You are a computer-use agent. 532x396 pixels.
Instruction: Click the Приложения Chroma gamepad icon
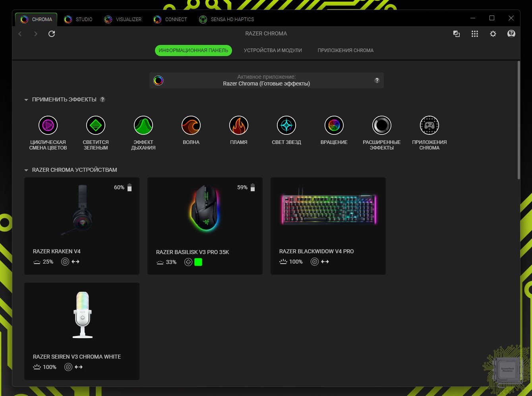[429, 126]
